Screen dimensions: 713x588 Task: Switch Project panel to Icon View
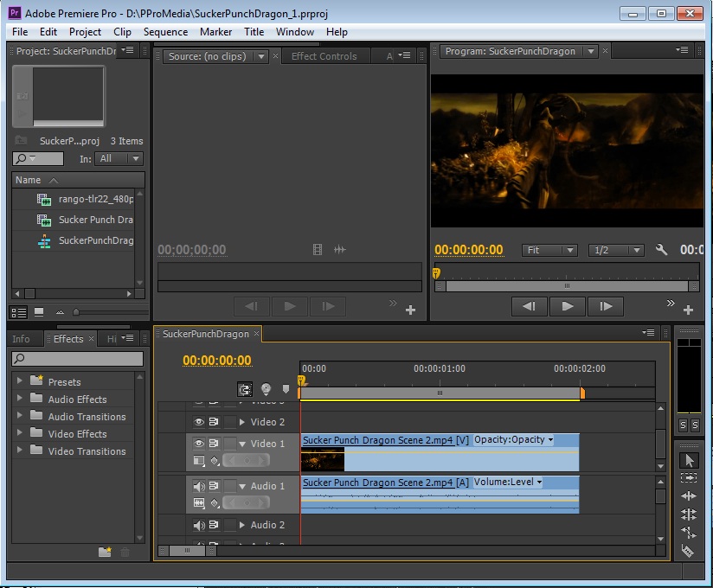pyautogui.click(x=39, y=312)
